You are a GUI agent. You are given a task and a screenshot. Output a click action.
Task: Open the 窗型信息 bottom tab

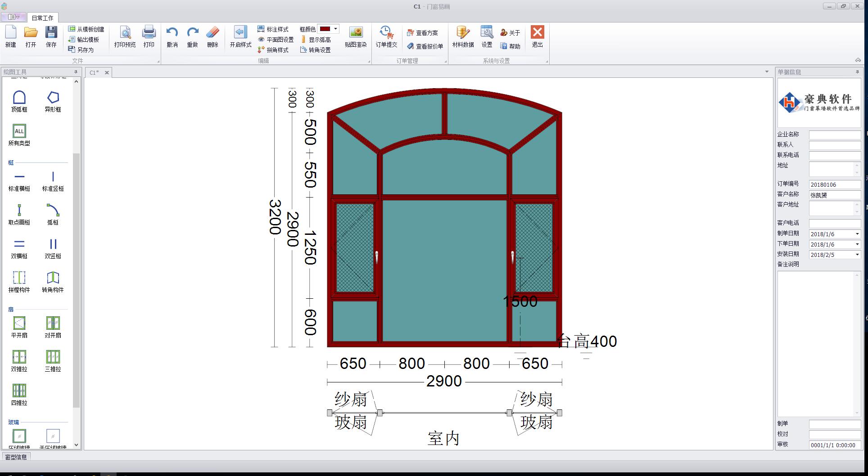pos(16,457)
